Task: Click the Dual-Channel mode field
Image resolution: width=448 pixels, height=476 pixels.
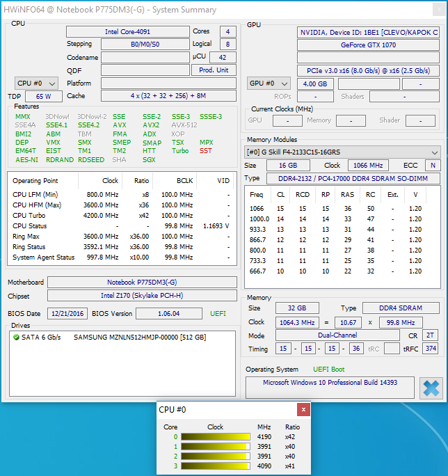Action: 337,335
